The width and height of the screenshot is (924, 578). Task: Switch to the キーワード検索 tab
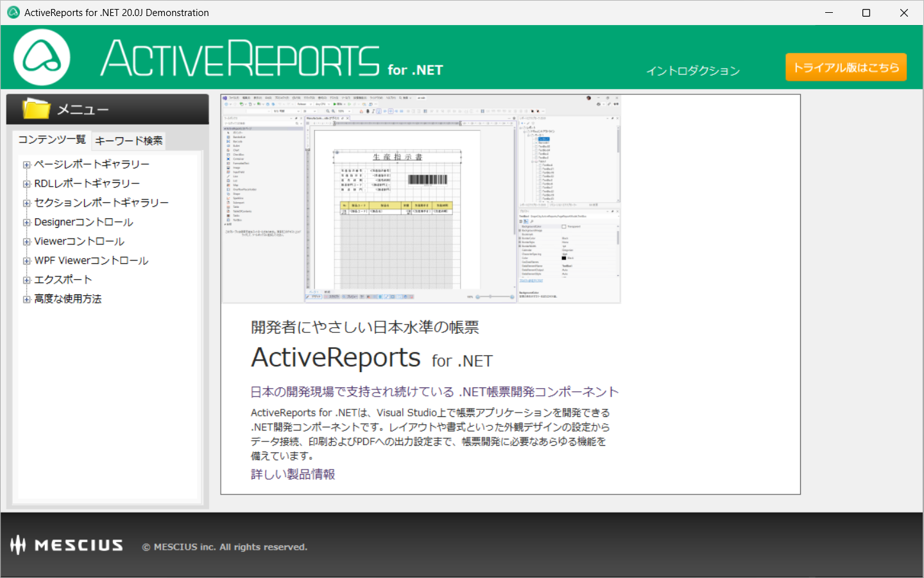129,140
